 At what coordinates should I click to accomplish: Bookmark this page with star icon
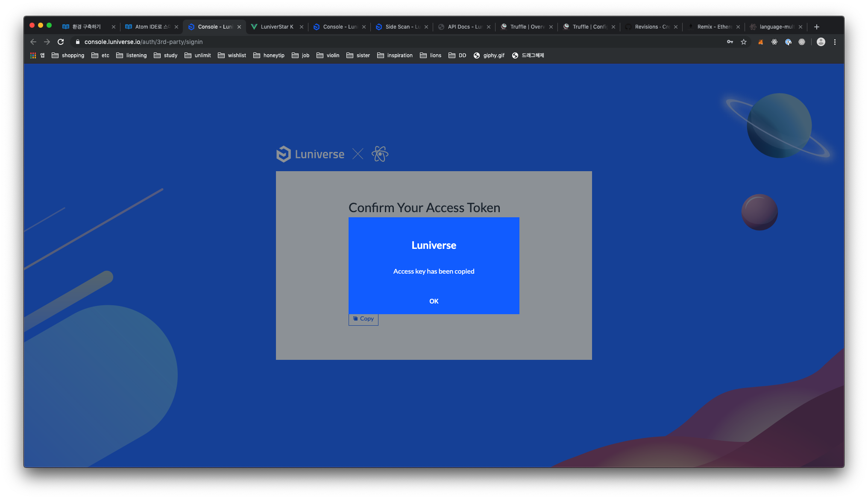744,42
